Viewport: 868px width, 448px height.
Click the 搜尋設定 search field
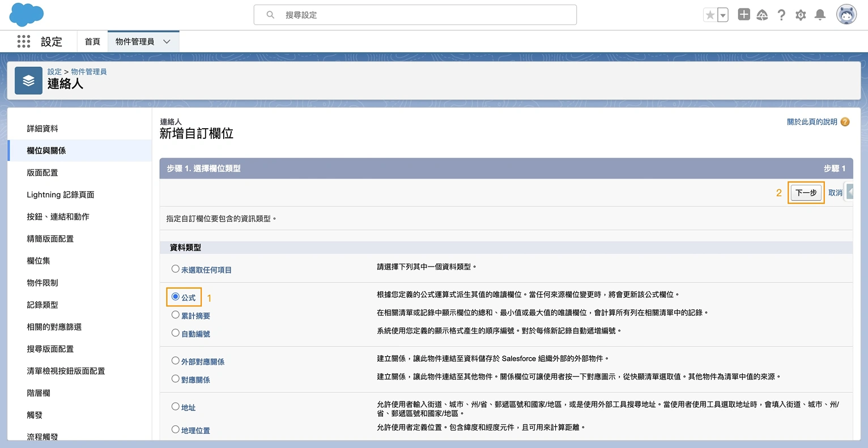click(415, 15)
